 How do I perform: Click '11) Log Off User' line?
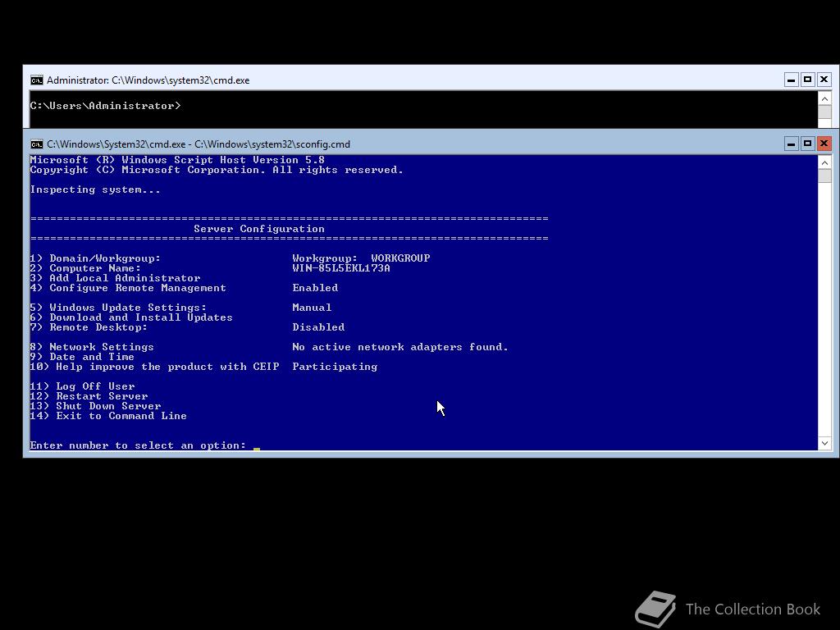click(x=83, y=386)
